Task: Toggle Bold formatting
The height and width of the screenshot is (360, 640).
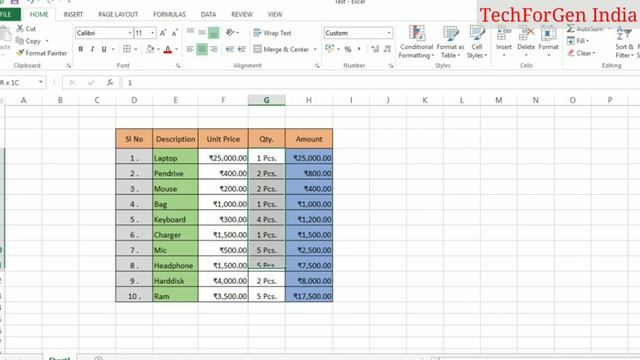Action: [81, 49]
